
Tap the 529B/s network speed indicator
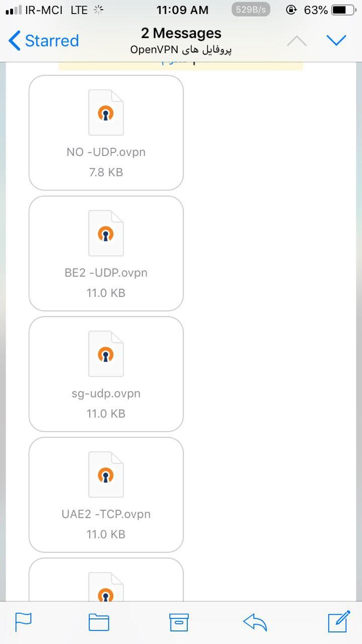(250, 10)
